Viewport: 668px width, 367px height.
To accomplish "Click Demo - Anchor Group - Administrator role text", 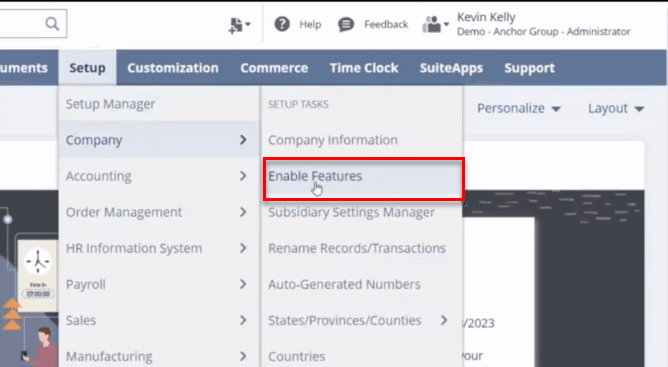I will (544, 32).
